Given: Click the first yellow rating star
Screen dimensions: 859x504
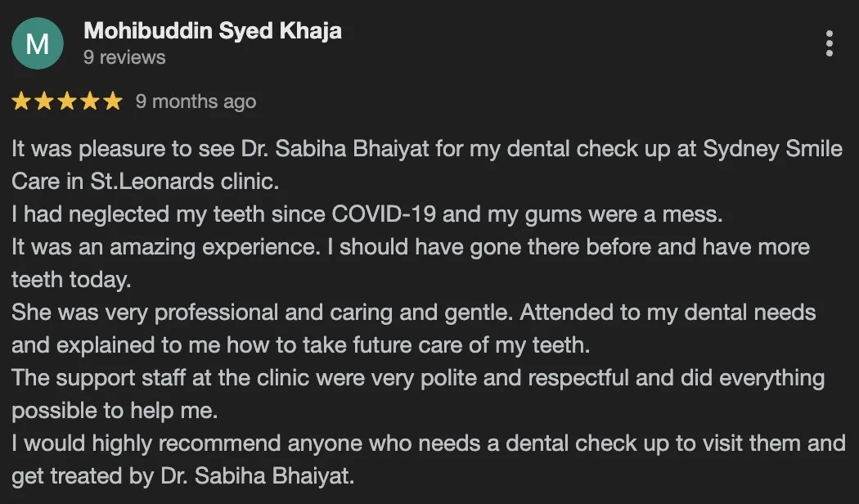Looking at the screenshot, I should [21, 101].
